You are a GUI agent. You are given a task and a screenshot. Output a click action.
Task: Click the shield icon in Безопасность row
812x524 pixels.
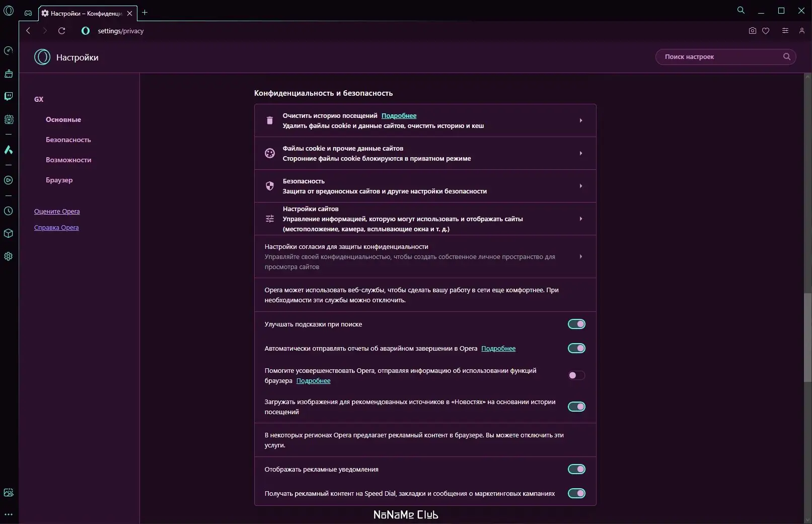[270, 186]
